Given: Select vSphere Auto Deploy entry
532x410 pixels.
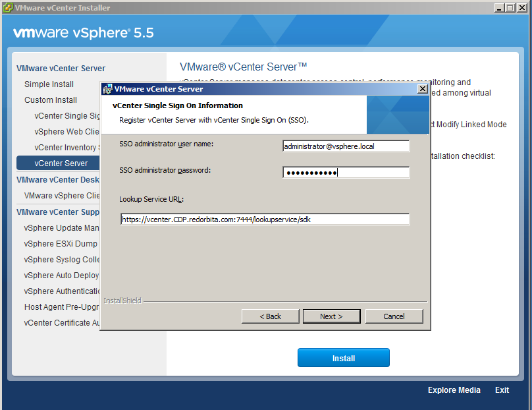Looking at the screenshot, I should 62,276.
